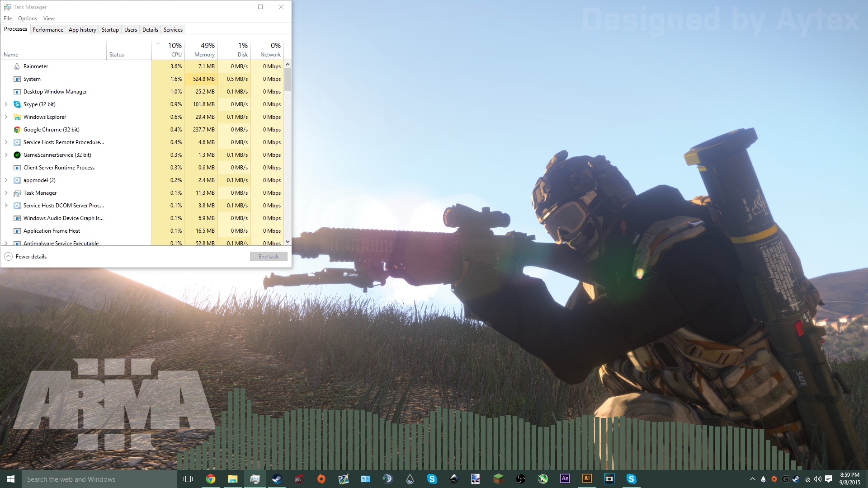The image size is (868, 488).
Task: Open the File menu in Task Manager
Action: click(x=8, y=19)
